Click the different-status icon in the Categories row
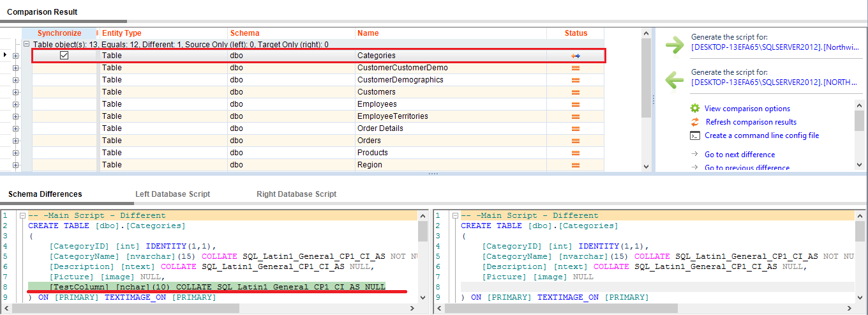Viewport: 868px width, 315px height. 575,56
